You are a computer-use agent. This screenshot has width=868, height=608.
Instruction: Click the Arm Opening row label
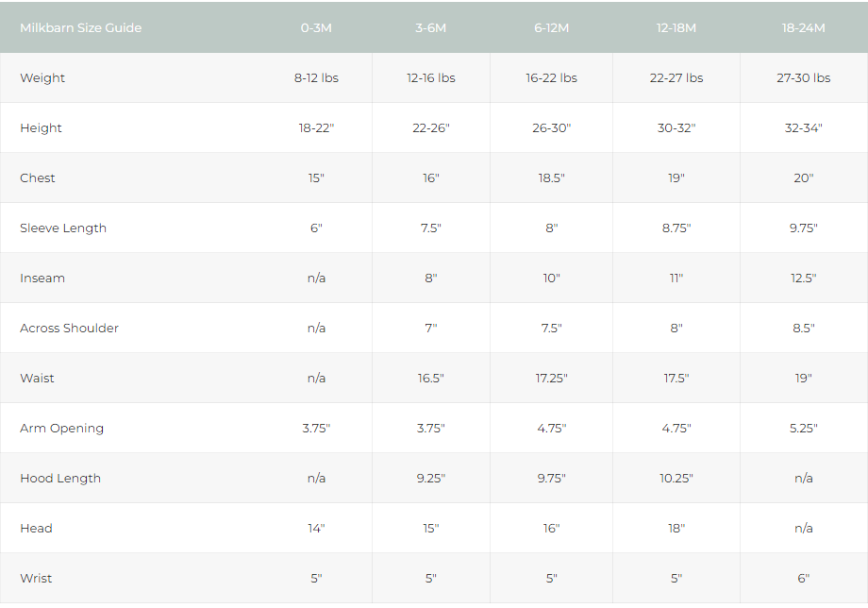pos(61,428)
